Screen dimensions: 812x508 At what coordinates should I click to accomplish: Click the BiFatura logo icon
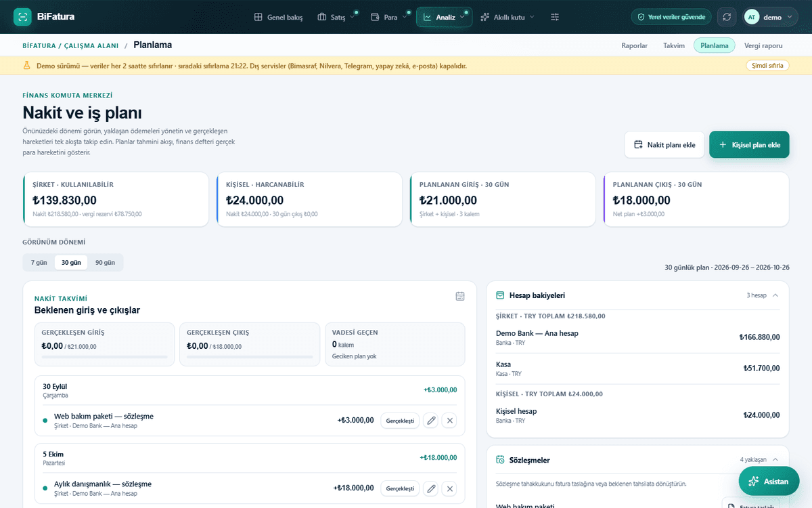coord(22,17)
